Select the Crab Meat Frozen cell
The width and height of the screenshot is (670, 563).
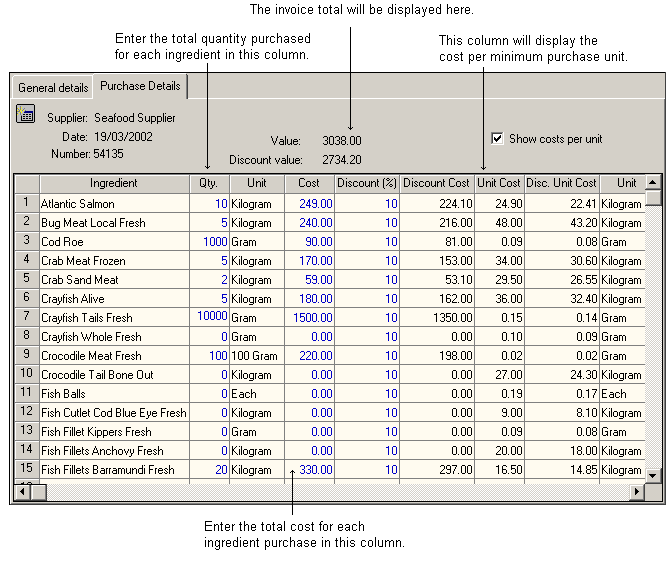coord(114,261)
